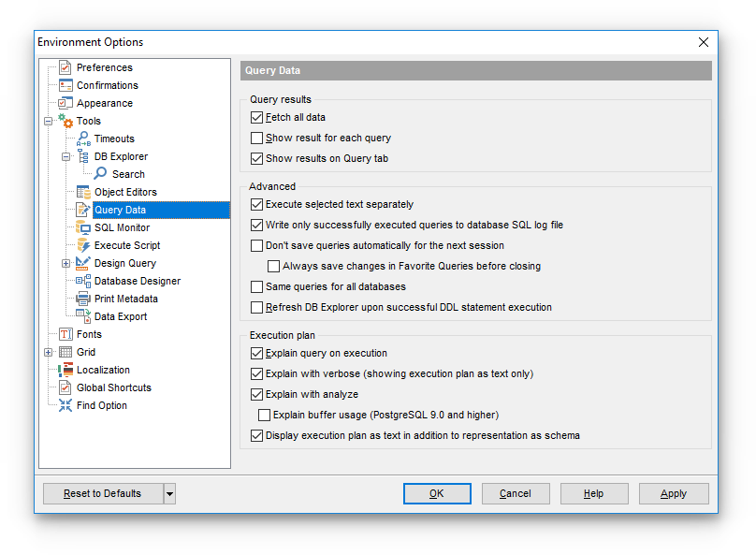Select the Timeouts icon under Tools
Screen dimensions: 756x555
coord(83,139)
